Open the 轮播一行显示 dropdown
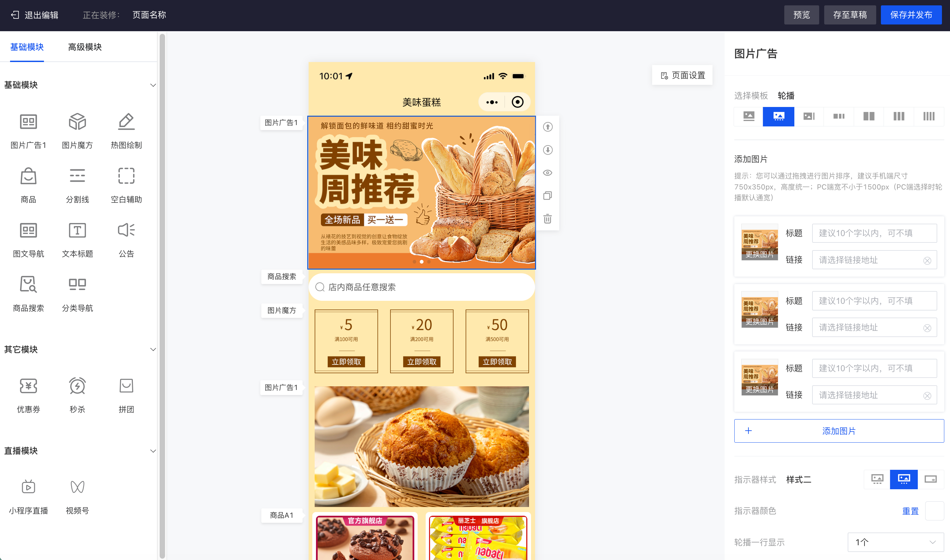 click(x=896, y=542)
